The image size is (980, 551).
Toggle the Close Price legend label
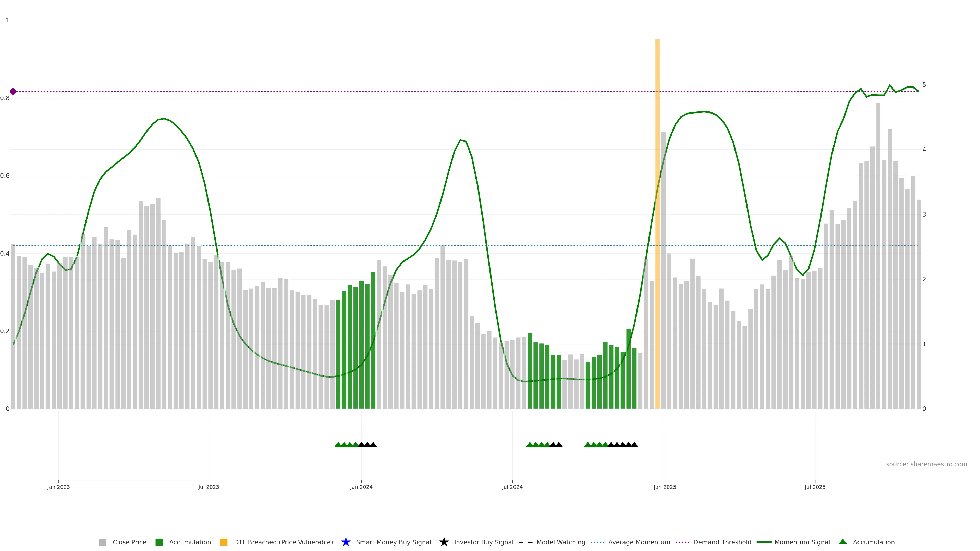[x=129, y=542]
